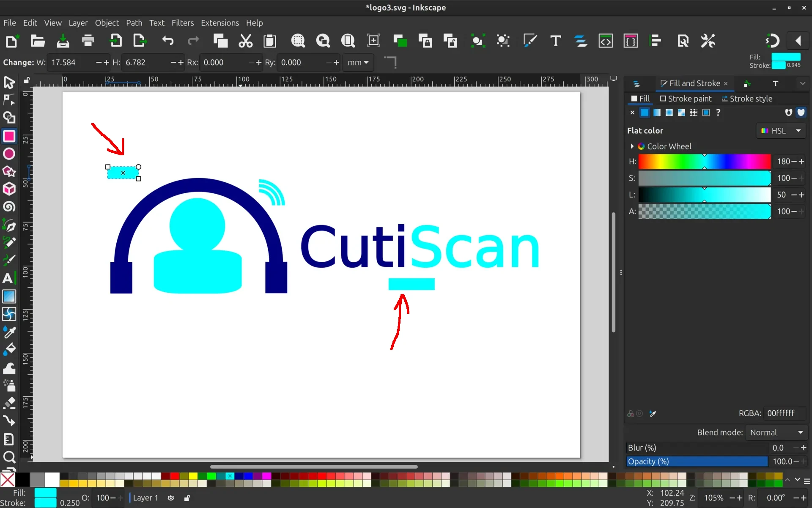Click the Cut scissors icon

tap(245, 41)
